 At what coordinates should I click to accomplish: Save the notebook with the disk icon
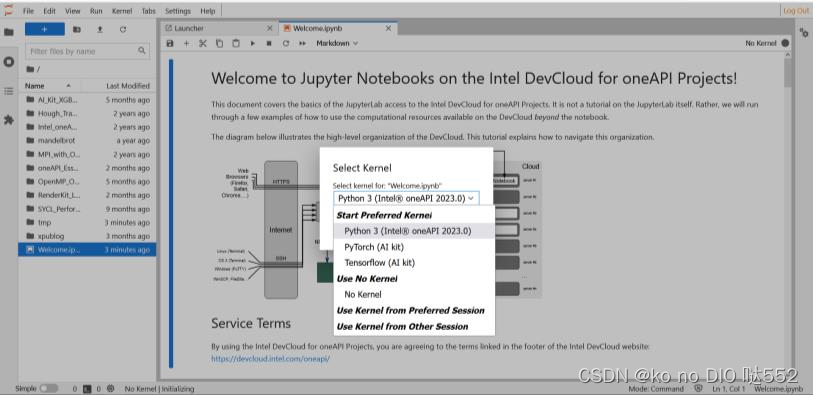[170, 44]
